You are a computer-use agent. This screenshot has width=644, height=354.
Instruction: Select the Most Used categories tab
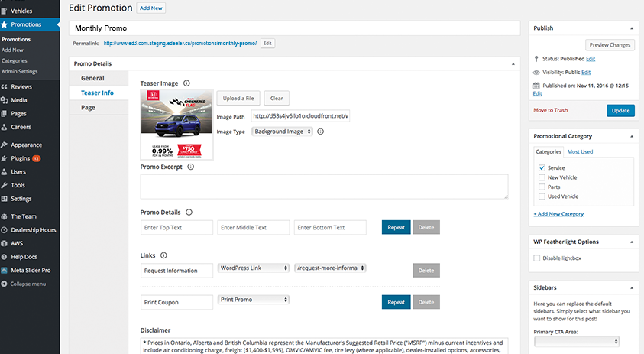(580, 151)
